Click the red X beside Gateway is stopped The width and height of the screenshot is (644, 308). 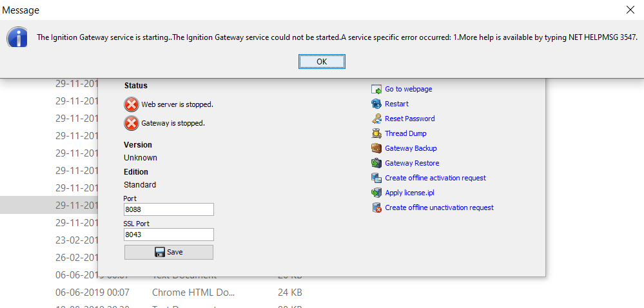click(x=131, y=122)
